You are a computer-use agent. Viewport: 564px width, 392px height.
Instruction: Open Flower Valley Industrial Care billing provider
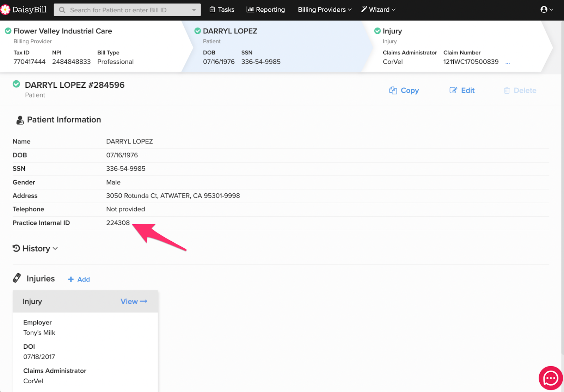point(63,31)
